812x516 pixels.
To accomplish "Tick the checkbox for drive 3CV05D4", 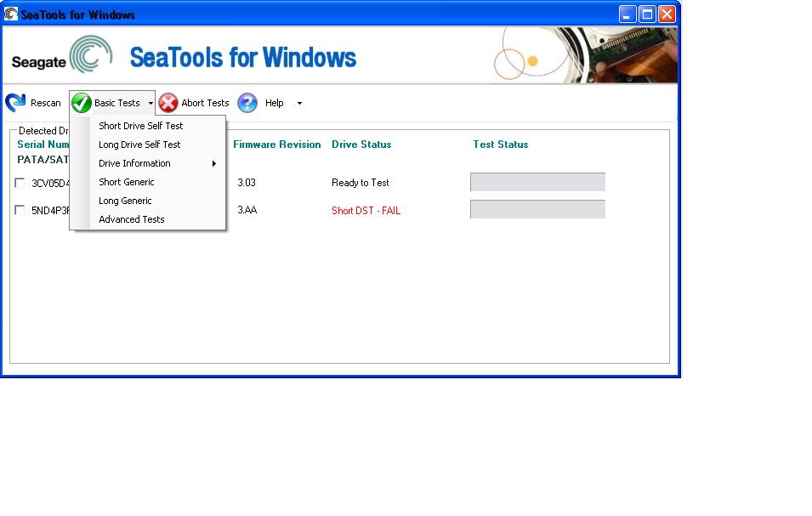I will [x=20, y=183].
